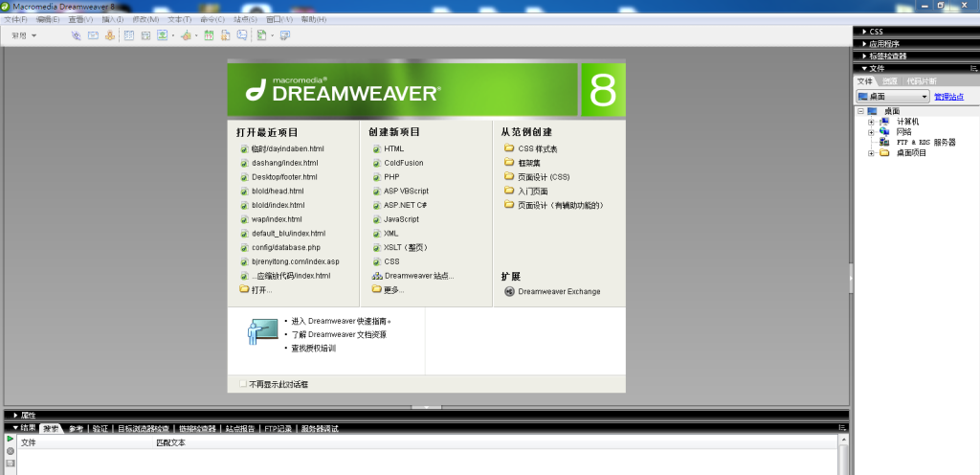Viewport: 980px width, 475px height.
Task: Expand the 计算机 tree node
Action: click(871, 122)
